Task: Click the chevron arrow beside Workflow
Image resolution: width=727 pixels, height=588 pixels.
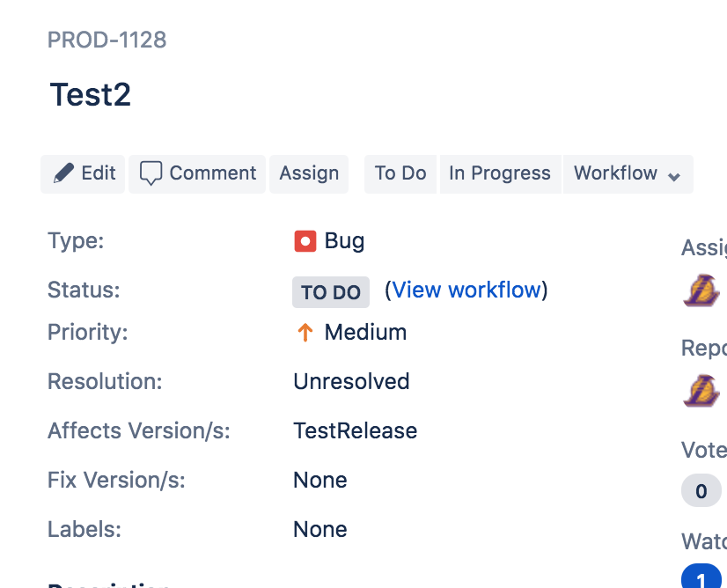Action: tap(673, 176)
